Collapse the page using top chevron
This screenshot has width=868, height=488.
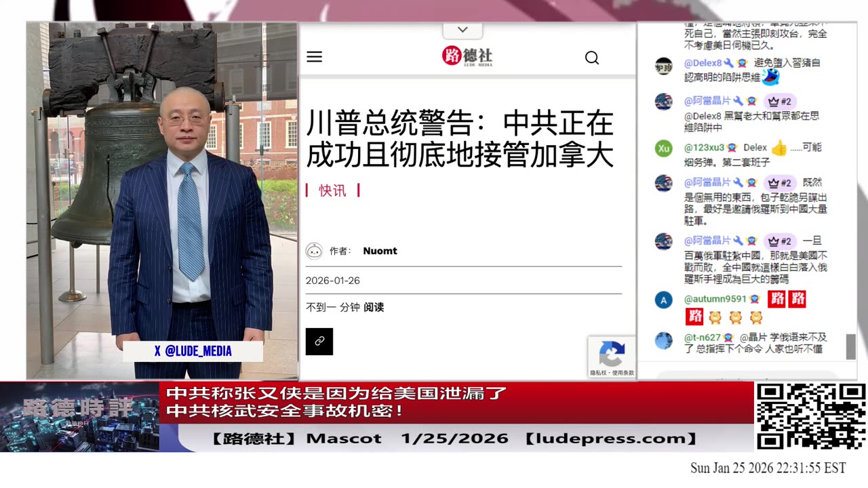click(462, 30)
